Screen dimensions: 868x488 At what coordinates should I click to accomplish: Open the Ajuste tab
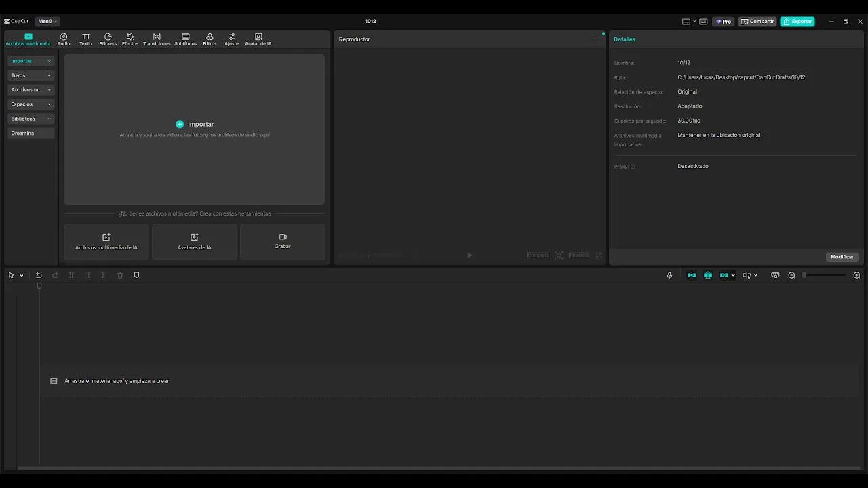pos(232,39)
